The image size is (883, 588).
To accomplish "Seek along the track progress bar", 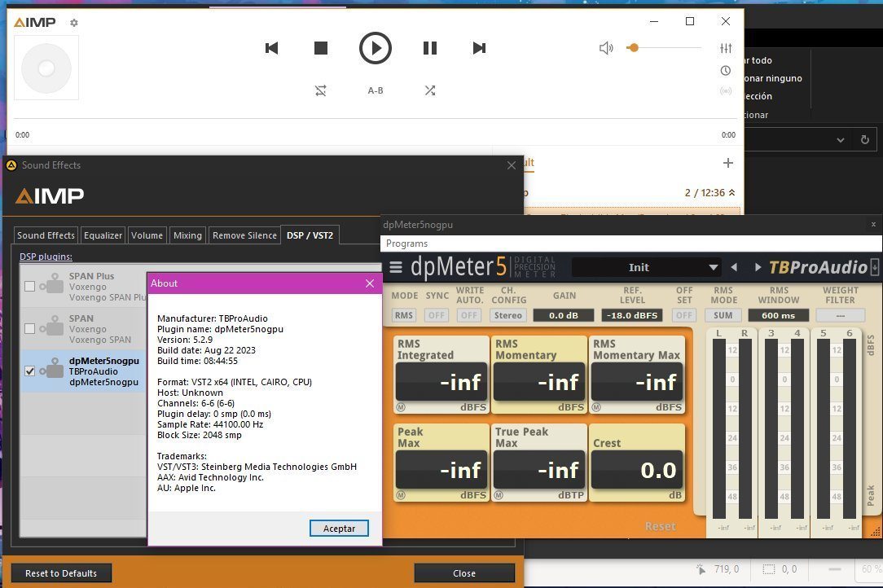I will 375,119.
